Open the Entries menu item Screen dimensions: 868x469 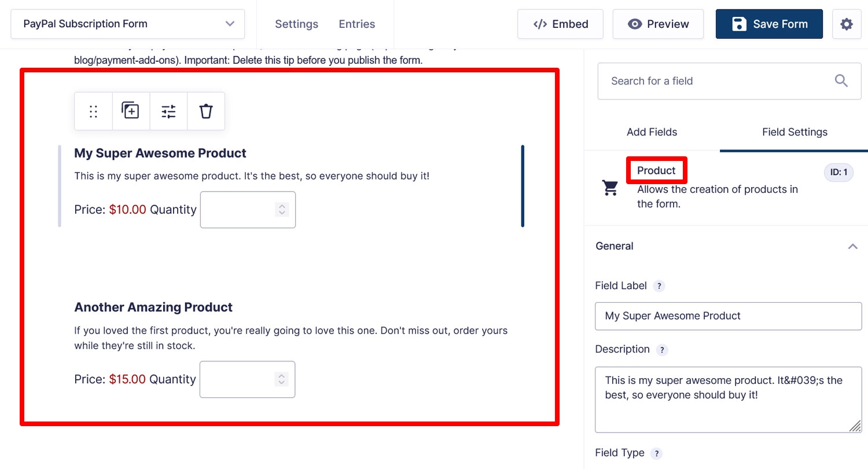tap(357, 24)
